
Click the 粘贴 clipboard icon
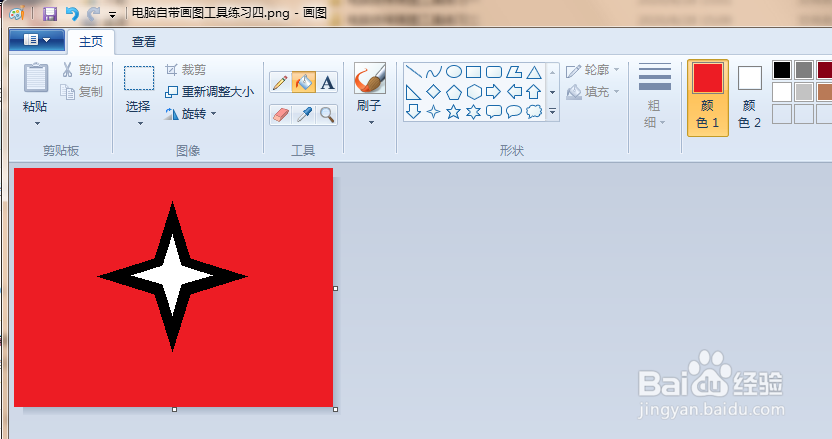[x=36, y=78]
